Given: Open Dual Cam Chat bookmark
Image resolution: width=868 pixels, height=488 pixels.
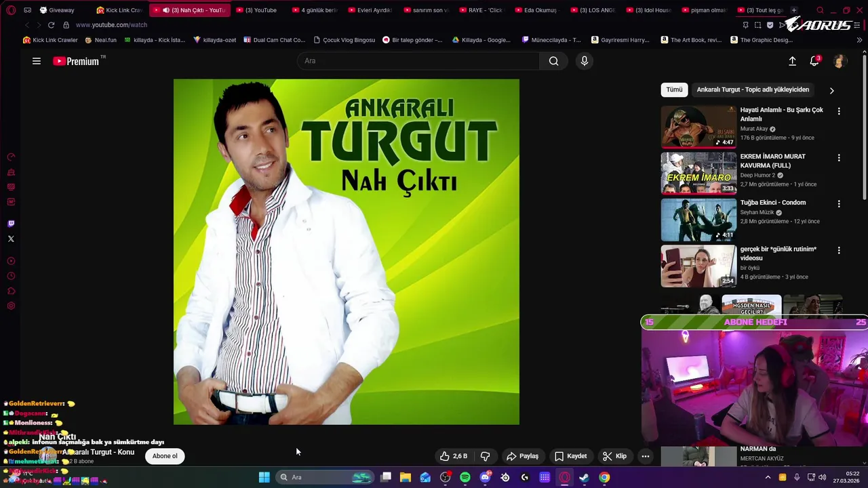Looking at the screenshot, I should point(274,40).
